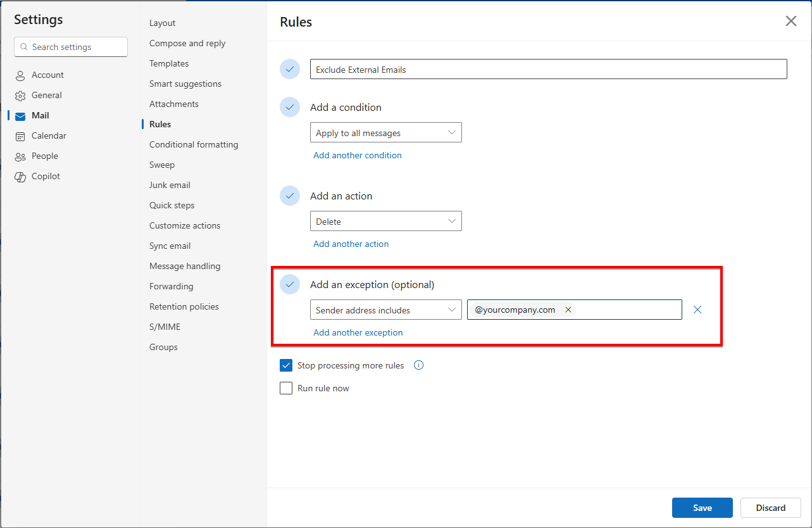The image size is (812, 528).
Task: Click the Calendar icon in sidebar
Action: 20,136
